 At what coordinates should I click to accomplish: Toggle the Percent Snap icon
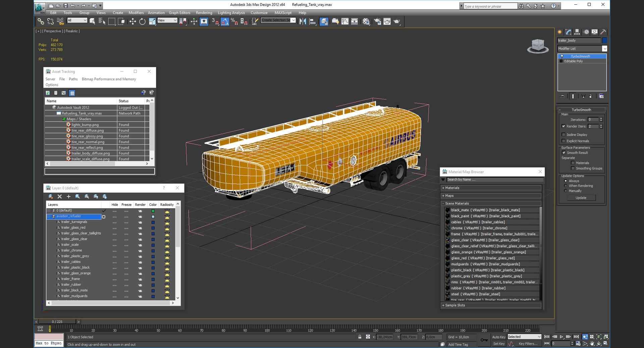pyautogui.click(x=234, y=21)
